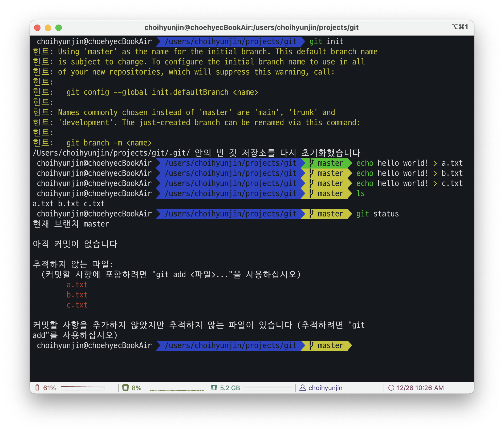
Task: Click the 8% CPU value
Action: tap(136, 388)
